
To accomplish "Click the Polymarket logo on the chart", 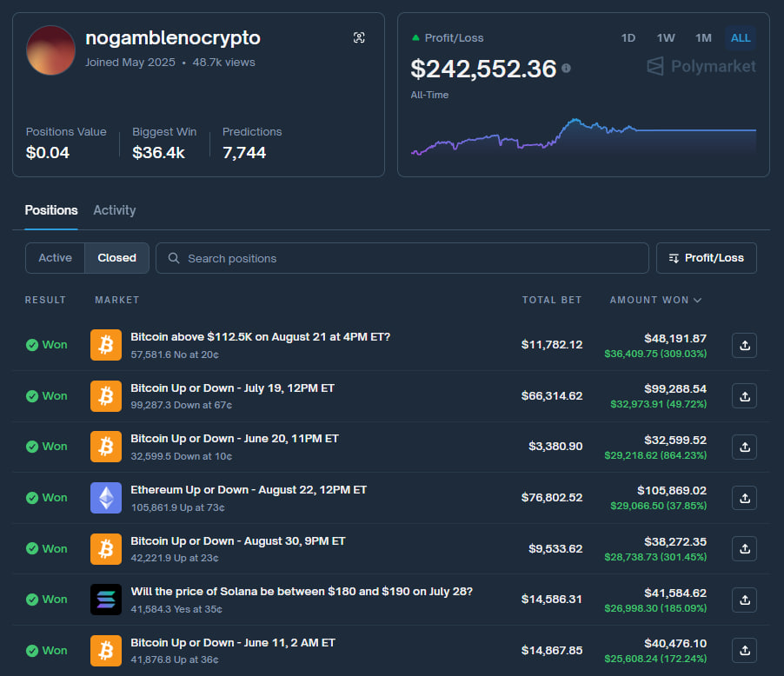I will coord(700,65).
